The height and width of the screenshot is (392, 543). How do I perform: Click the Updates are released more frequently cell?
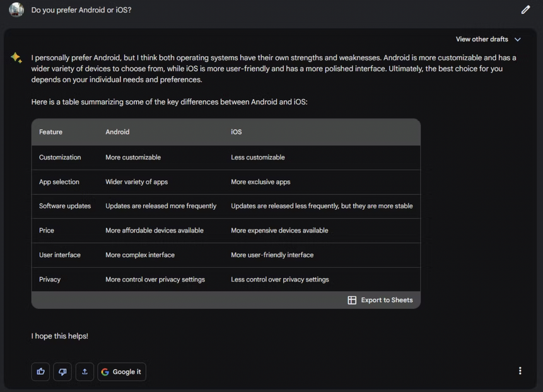[x=161, y=206]
